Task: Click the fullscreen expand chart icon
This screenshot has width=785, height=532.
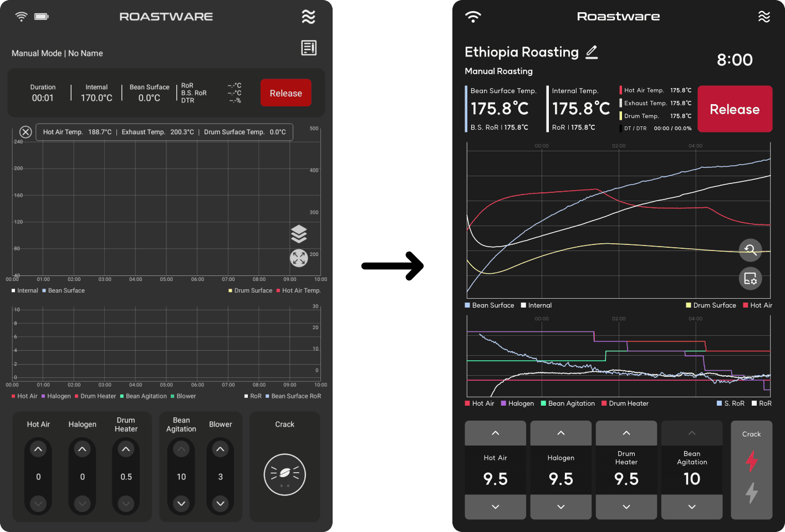Action: [x=299, y=258]
